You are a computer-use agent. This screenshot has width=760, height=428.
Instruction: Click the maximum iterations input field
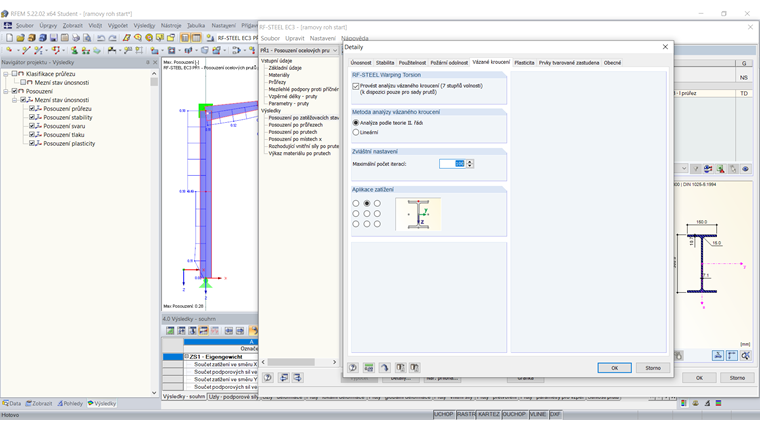pyautogui.click(x=453, y=164)
